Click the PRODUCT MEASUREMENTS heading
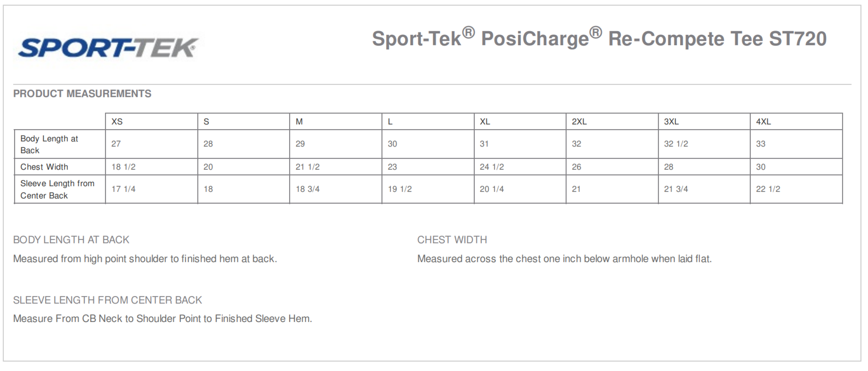The height and width of the screenshot is (371, 868). [82, 93]
